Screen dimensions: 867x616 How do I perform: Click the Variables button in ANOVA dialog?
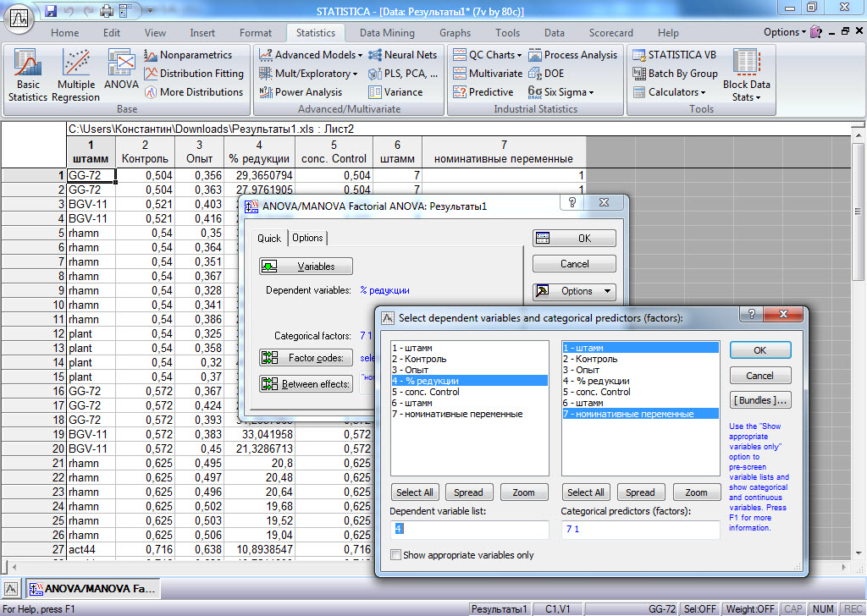(x=306, y=267)
